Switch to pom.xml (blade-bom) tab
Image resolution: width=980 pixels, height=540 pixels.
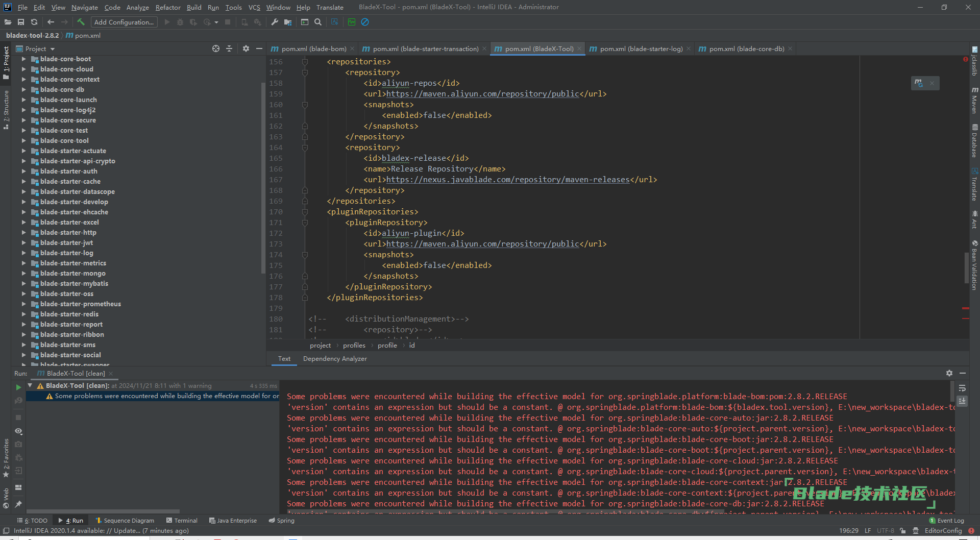[x=313, y=48]
